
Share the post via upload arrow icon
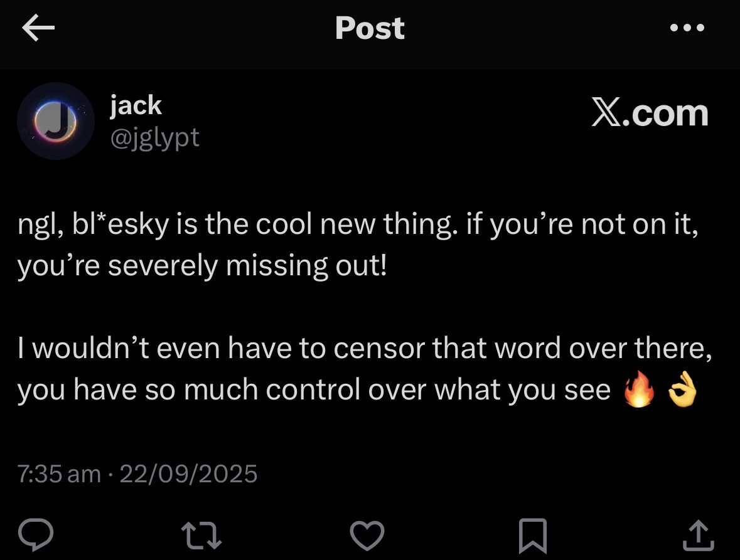coord(698,536)
